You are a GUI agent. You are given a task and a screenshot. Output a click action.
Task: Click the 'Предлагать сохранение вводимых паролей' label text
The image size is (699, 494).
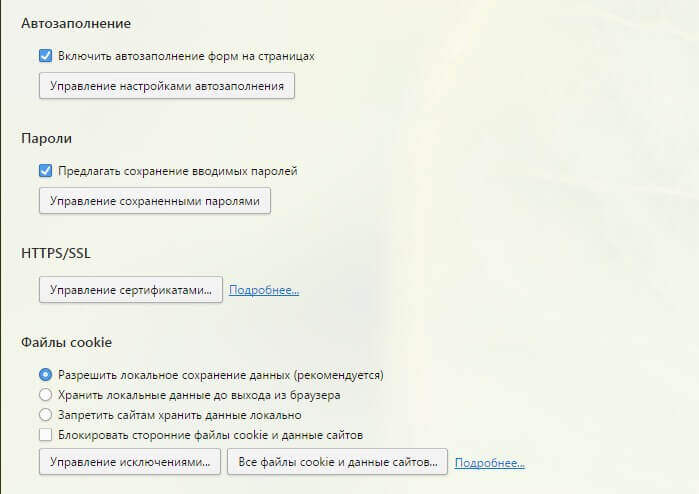[x=177, y=171]
